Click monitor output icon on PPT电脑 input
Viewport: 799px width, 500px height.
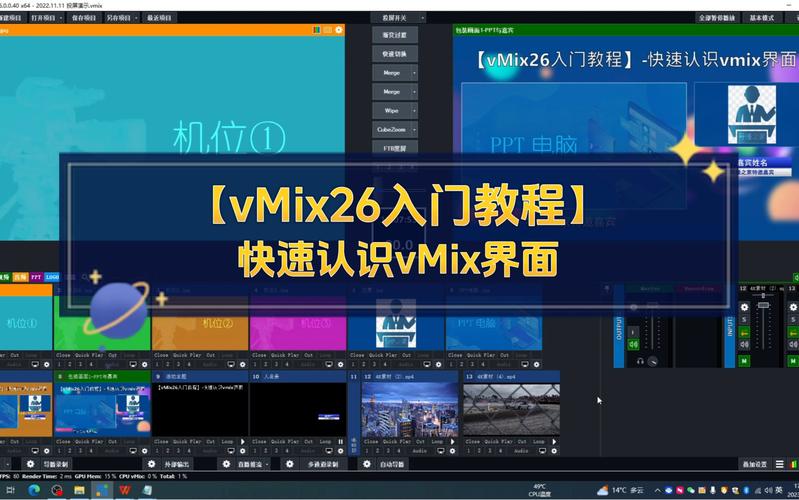click(x=525, y=364)
